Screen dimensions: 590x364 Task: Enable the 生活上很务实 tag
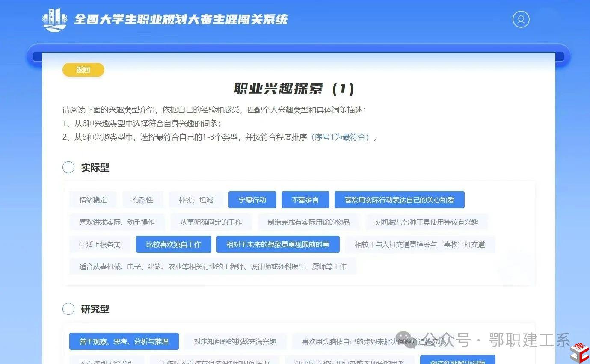[x=100, y=244]
